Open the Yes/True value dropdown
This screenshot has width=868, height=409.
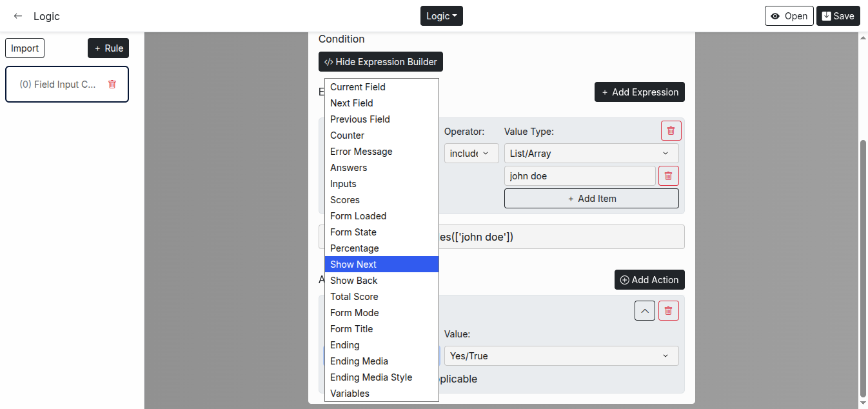(560, 355)
